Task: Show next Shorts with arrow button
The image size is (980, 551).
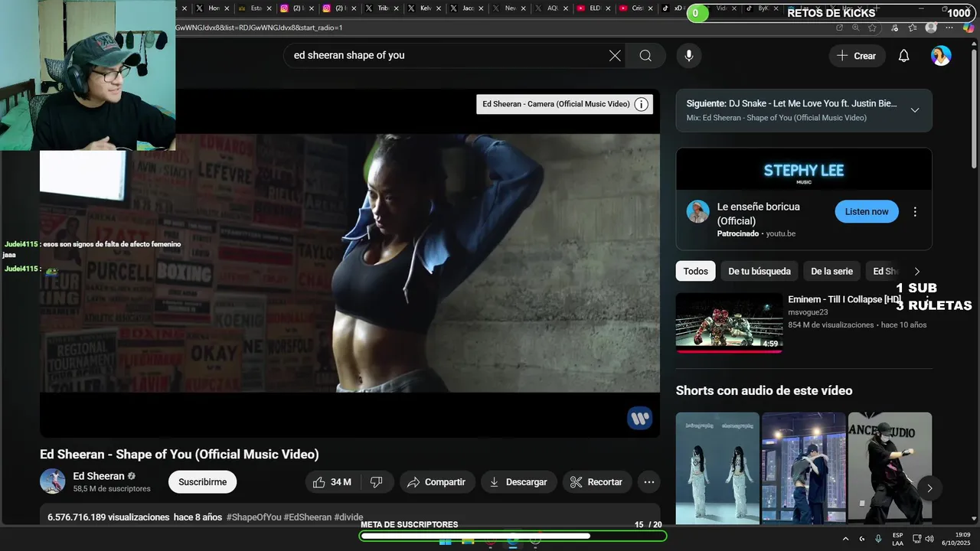Action: point(929,487)
